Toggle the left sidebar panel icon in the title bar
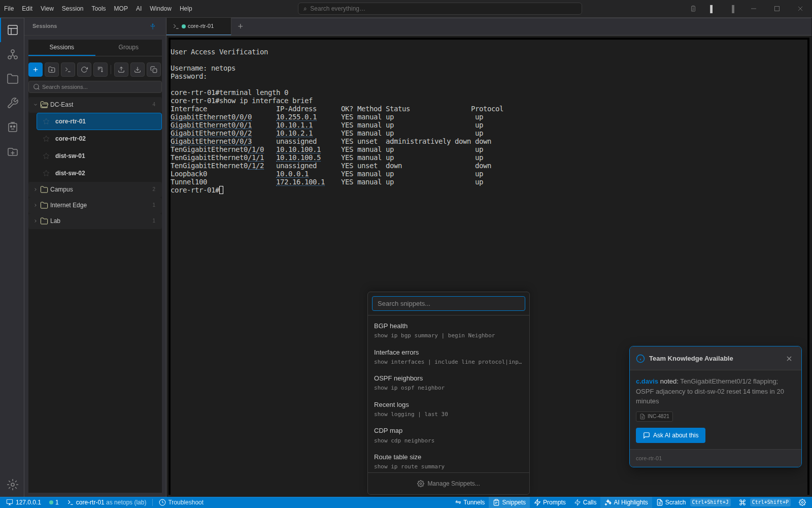Viewport: 812px width, 508px height. click(x=712, y=9)
